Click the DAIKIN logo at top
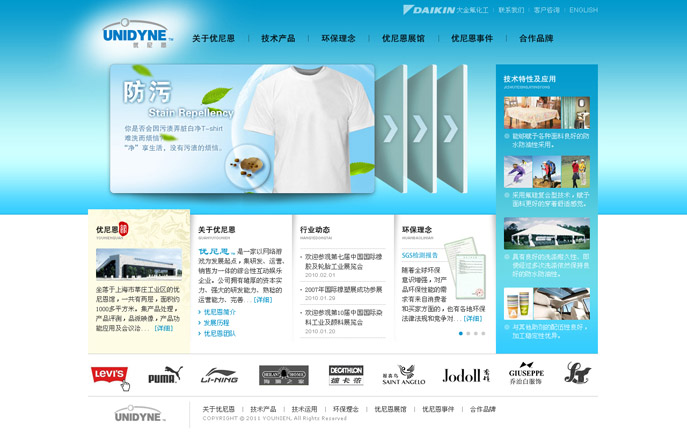This screenshot has width=687, height=440. [x=429, y=10]
